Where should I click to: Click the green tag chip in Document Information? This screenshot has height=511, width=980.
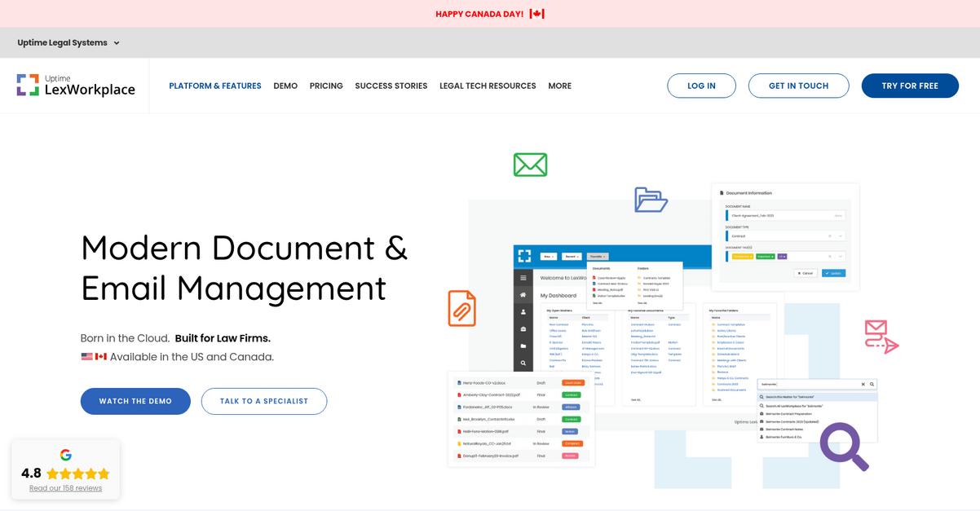pyautogui.click(x=766, y=256)
